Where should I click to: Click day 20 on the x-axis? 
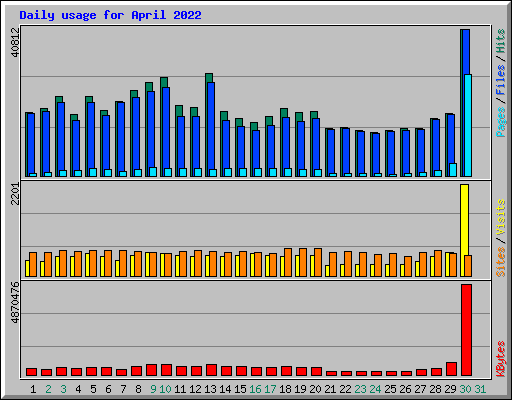pos(315,389)
